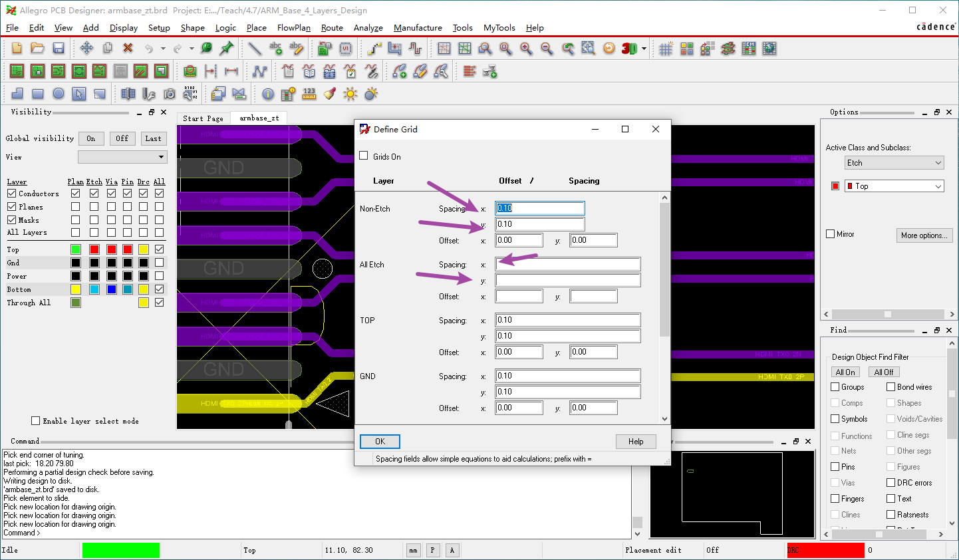The width and height of the screenshot is (959, 560).
Task: Click the Global visibility Off button
Action: pyautogui.click(x=122, y=138)
